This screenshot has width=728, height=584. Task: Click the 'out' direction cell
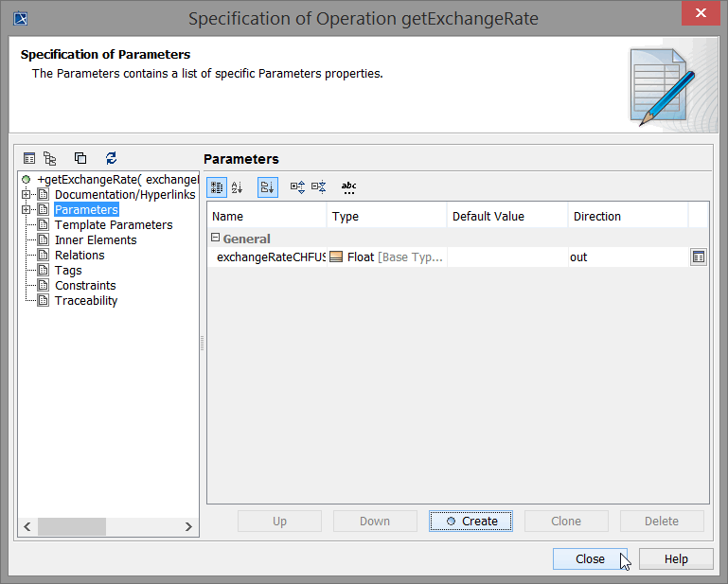pos(629,257)
